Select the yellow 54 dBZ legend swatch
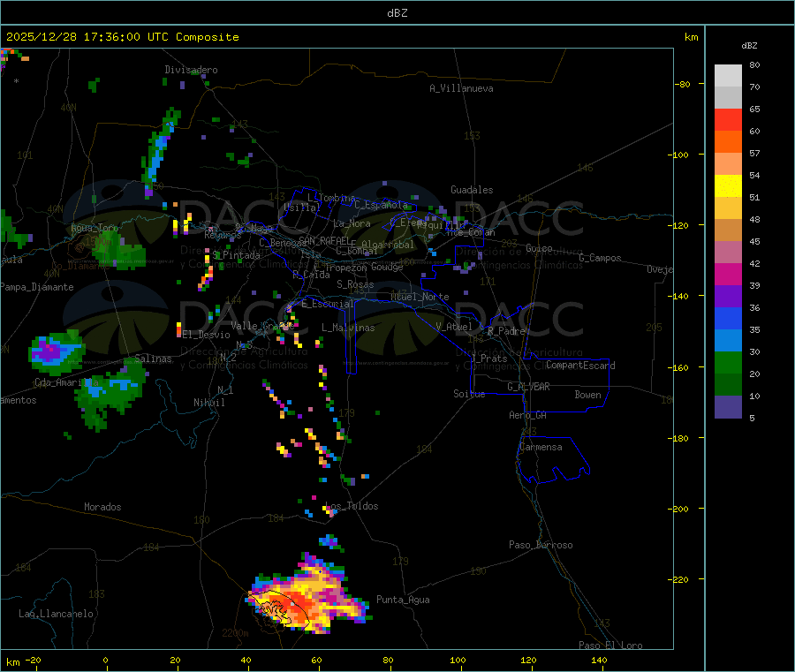795x672 pixels. pyautogui.click(x=728, y=186)
